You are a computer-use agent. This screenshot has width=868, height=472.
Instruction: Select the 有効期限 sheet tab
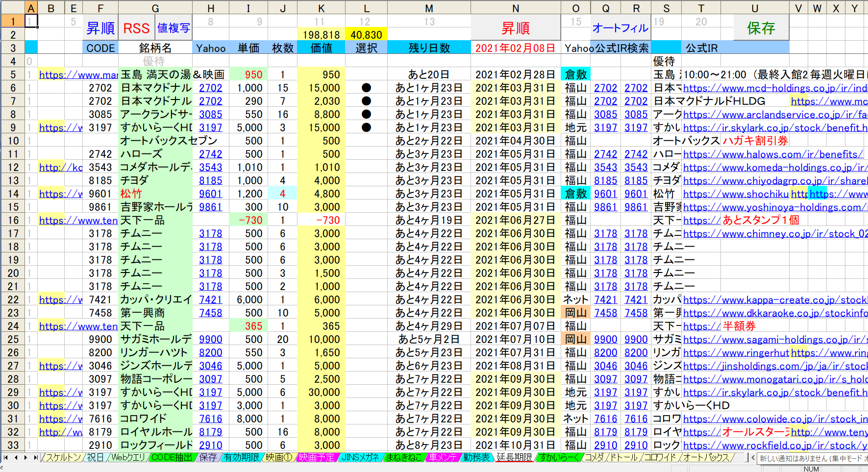pos(241,457)
